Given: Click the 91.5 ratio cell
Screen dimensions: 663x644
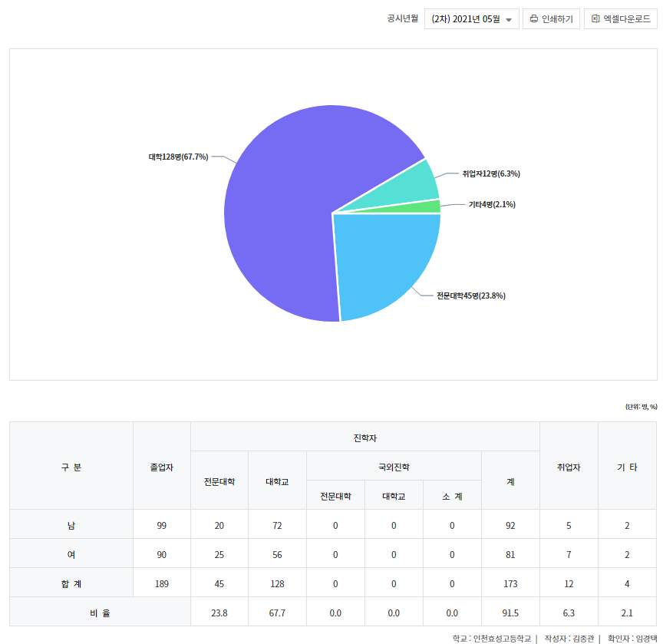Looking at the screenshot, I should point(510,612).
